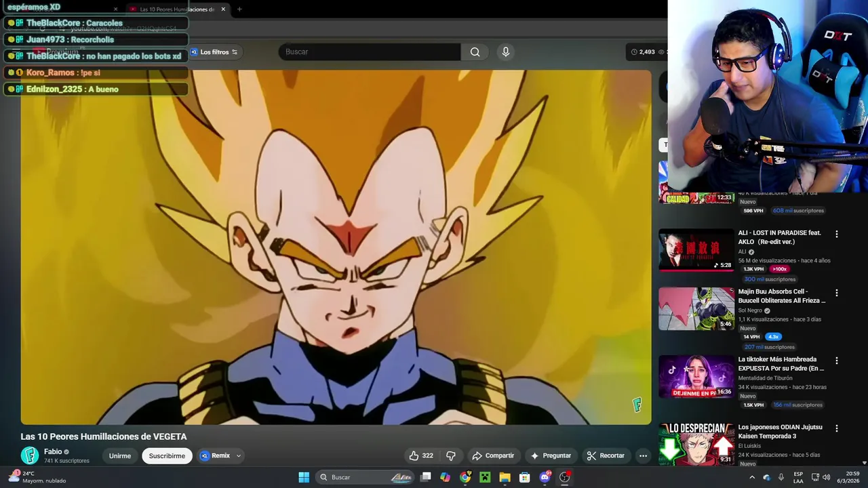This screenshot has height=488, width=868.
Task: Open the 24°C weather widget
Action: coord(37,477)
